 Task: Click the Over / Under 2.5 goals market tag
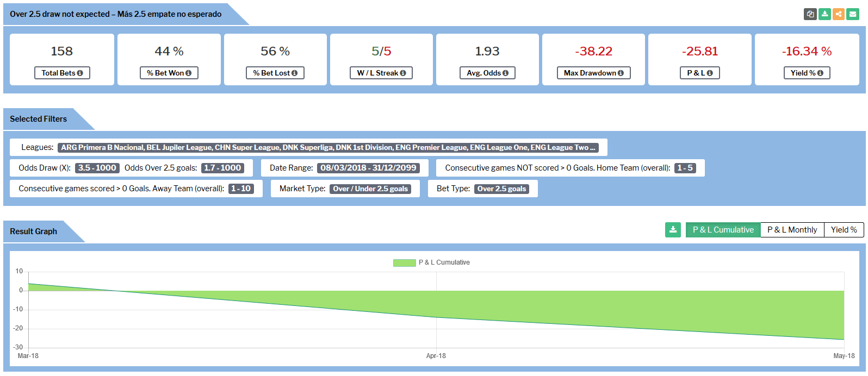click(x=370, y=189)
